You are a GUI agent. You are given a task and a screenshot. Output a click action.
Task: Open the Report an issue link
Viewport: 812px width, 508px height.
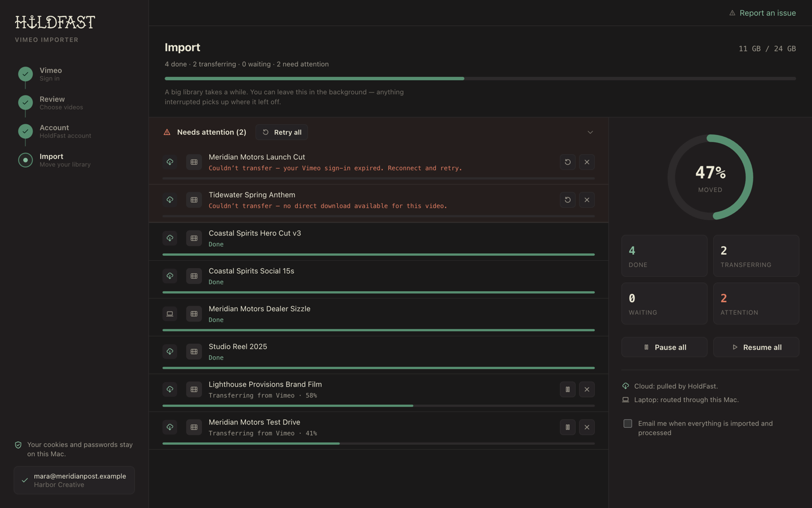point(762,13)
